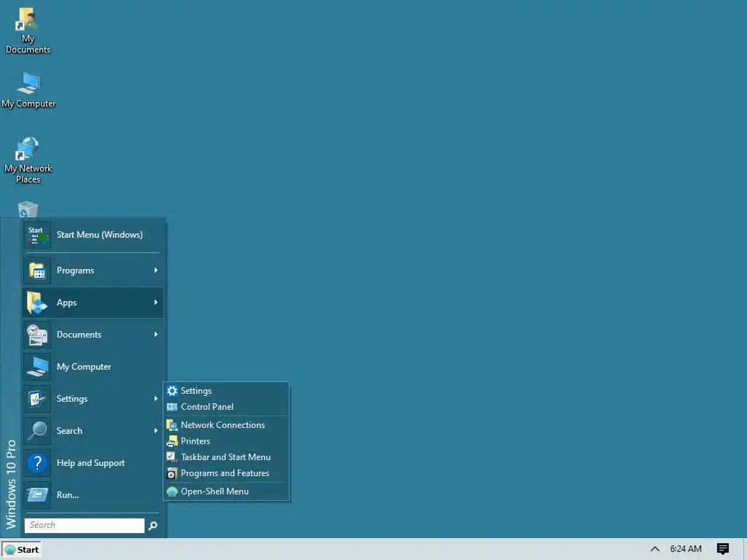Click the Network Connections icon
This screenshot has height=560, width=747.
pyautogui.click(x=172, y=425)
